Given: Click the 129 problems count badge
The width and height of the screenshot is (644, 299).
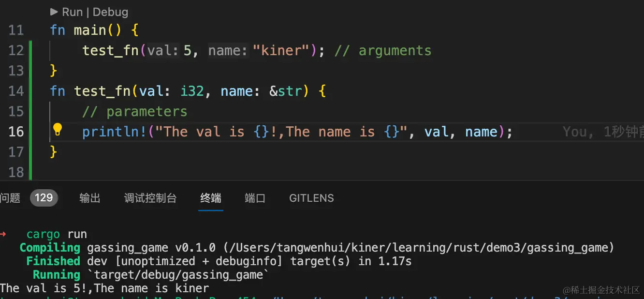Looking at the screenshot, I should (44, 198).
